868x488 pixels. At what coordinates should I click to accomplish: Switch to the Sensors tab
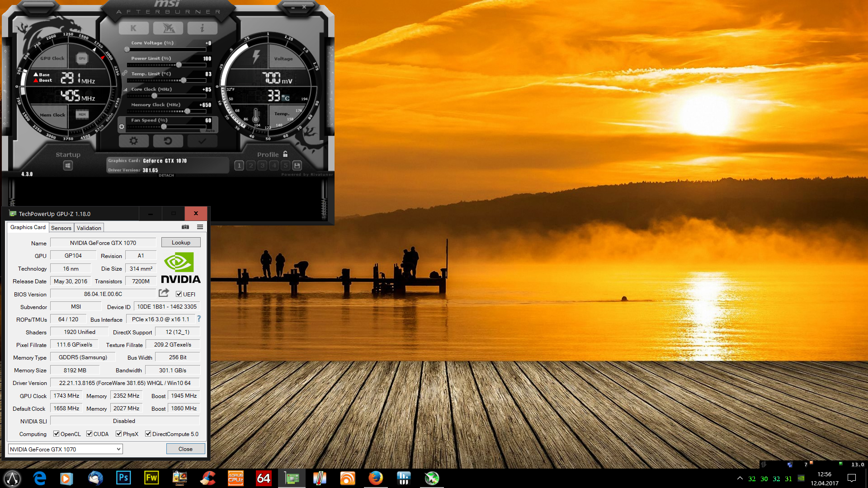click(61, 228)
